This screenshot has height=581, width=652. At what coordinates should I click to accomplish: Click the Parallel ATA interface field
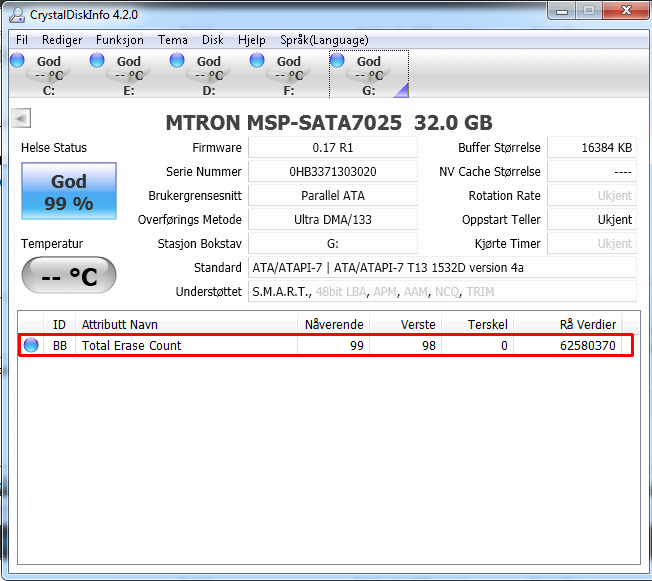[x=333, y=196]
